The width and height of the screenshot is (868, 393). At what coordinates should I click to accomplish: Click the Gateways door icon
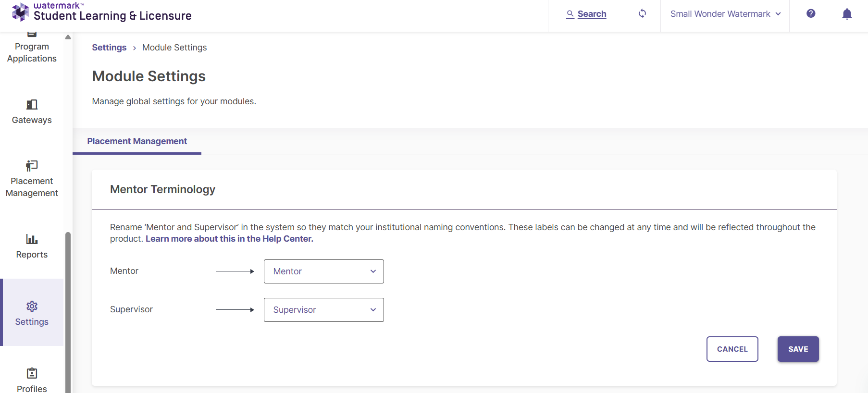[32, 104]
